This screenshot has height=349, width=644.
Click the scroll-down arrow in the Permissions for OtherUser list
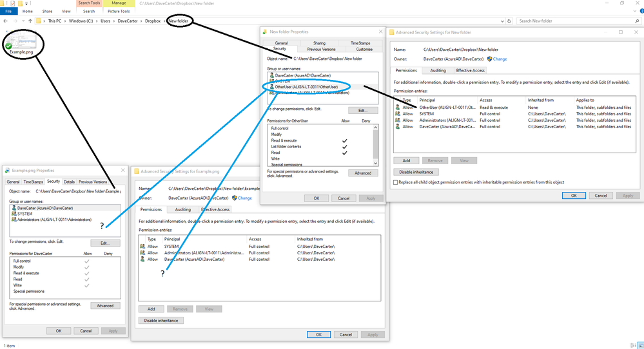pos(375,163)
